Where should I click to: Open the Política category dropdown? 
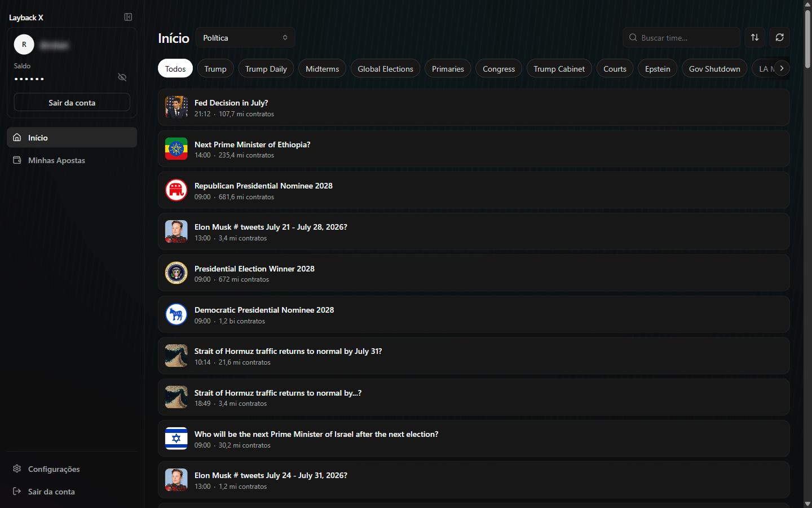(x=245, y=38)
